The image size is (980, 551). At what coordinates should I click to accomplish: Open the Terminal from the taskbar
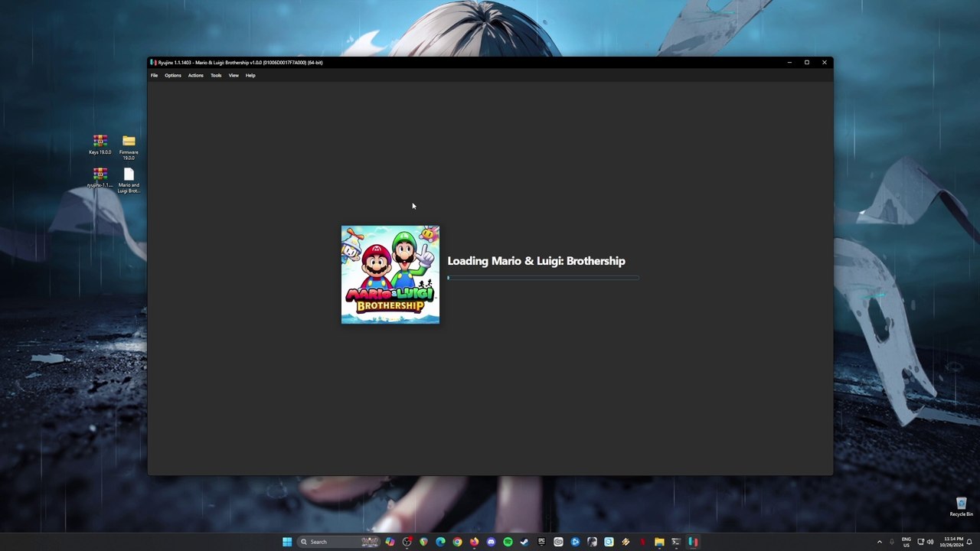pyautogui.click(x=676, y=542)
